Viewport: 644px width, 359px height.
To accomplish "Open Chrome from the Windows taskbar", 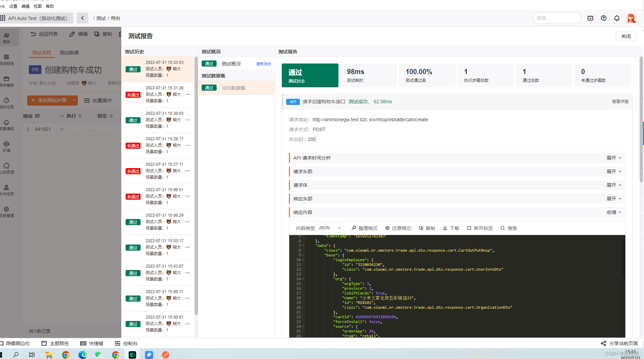I will pos(66,355).
